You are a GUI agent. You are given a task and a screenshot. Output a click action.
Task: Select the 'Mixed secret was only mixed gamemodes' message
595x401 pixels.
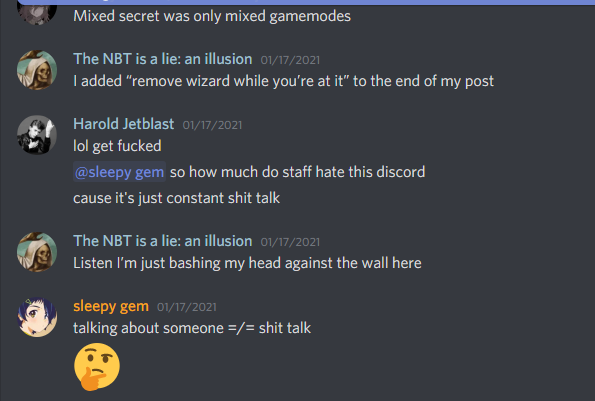[x=212, y=16]
